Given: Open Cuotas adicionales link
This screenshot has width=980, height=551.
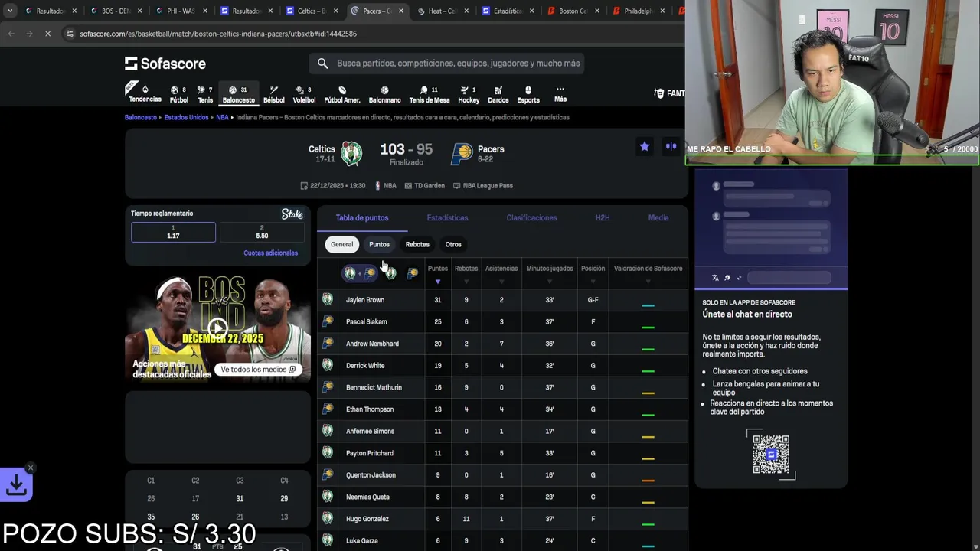Looking at the screenshot, I should pos(270,253).
